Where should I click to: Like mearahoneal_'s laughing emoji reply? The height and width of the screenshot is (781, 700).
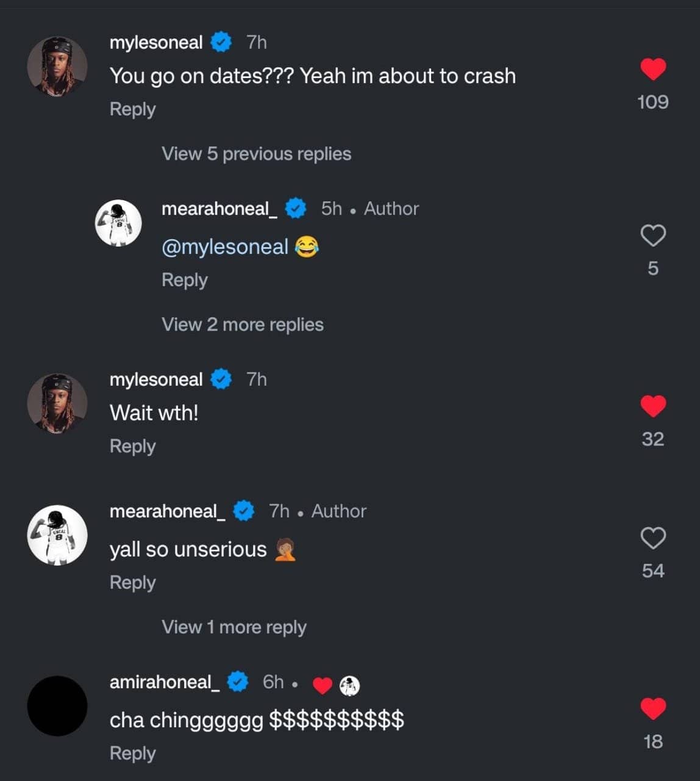[652, 236]
